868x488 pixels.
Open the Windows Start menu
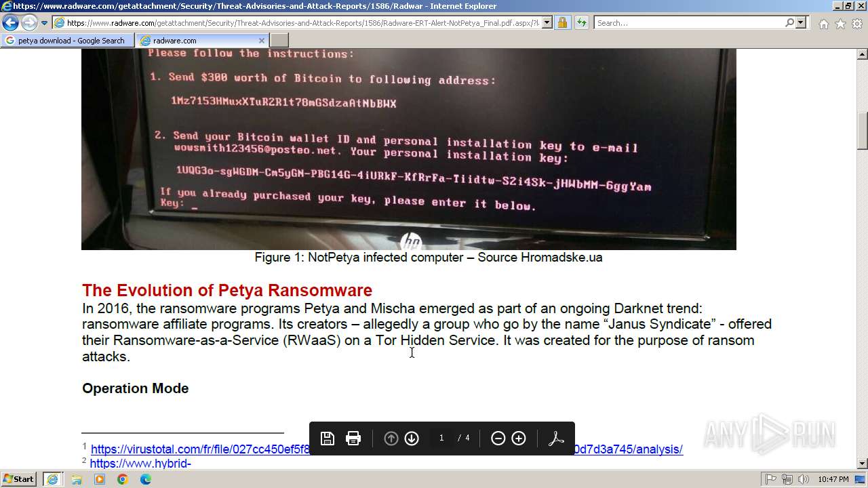(x=18, y=479)
